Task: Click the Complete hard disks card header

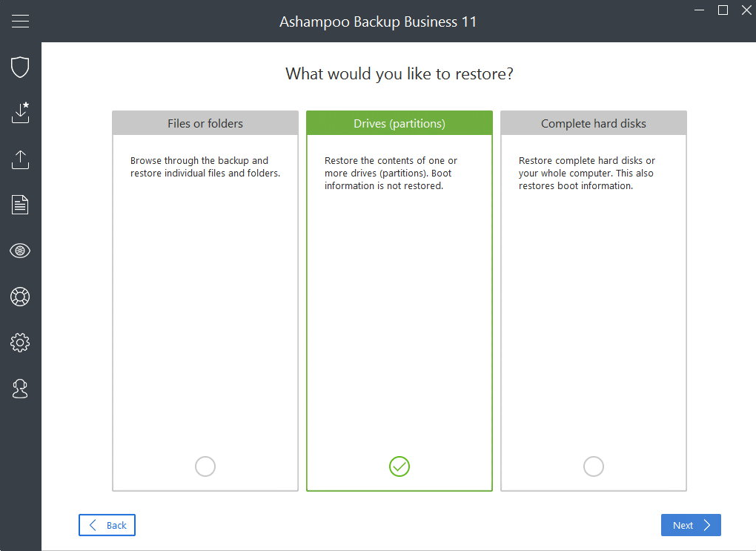Action: (594, 123)
